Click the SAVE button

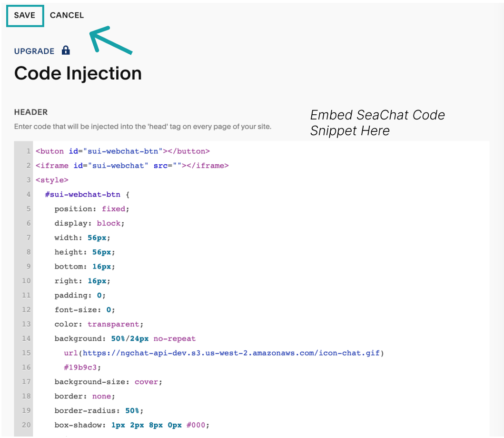point(25,15)
